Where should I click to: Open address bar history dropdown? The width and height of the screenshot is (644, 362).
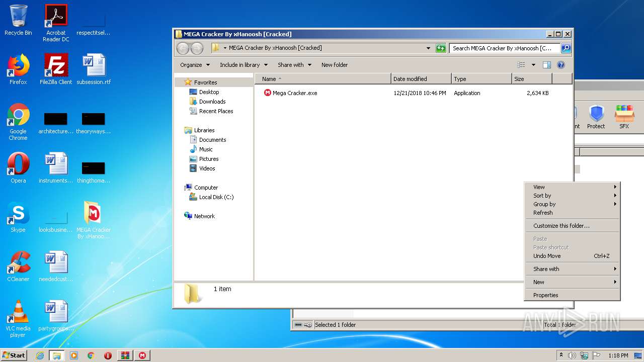click(428, 48)
